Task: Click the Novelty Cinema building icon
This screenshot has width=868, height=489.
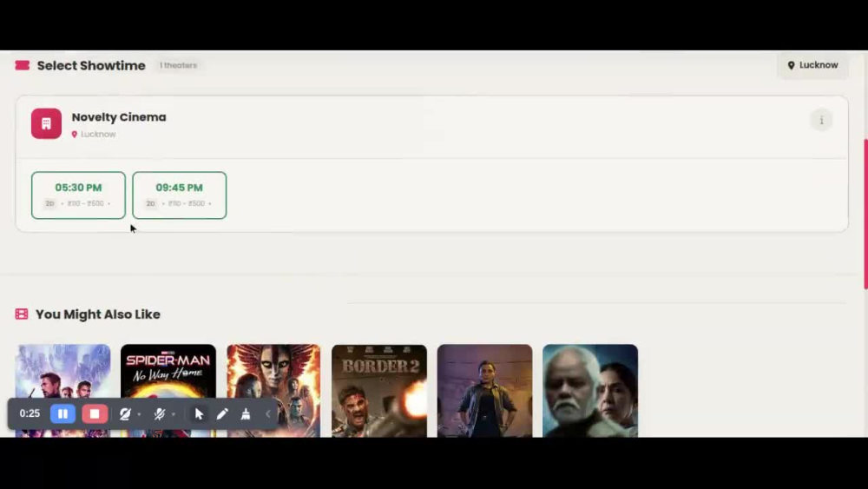Action: 46,123
